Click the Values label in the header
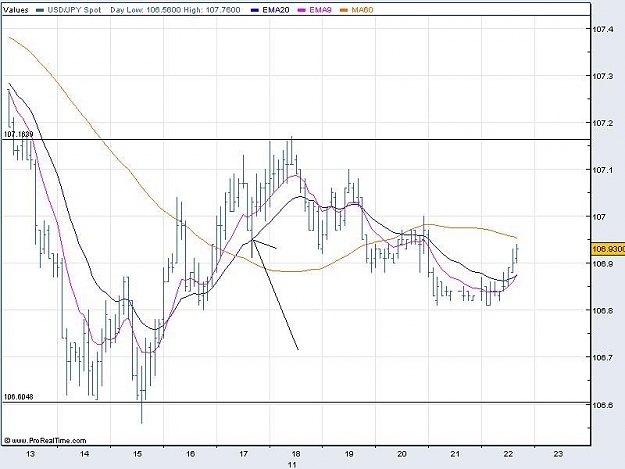This screenshot has height=469, width=625. (x=16, y=10)
